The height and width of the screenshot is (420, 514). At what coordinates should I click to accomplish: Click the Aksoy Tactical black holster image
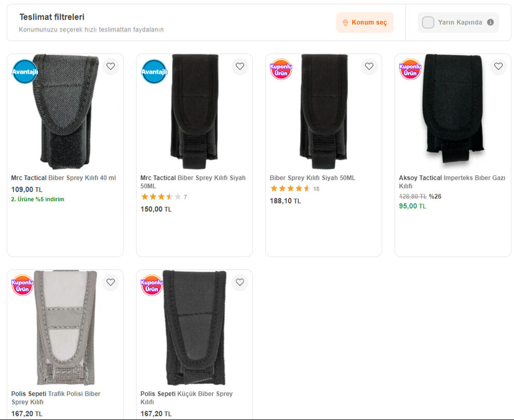click(452, 111)
